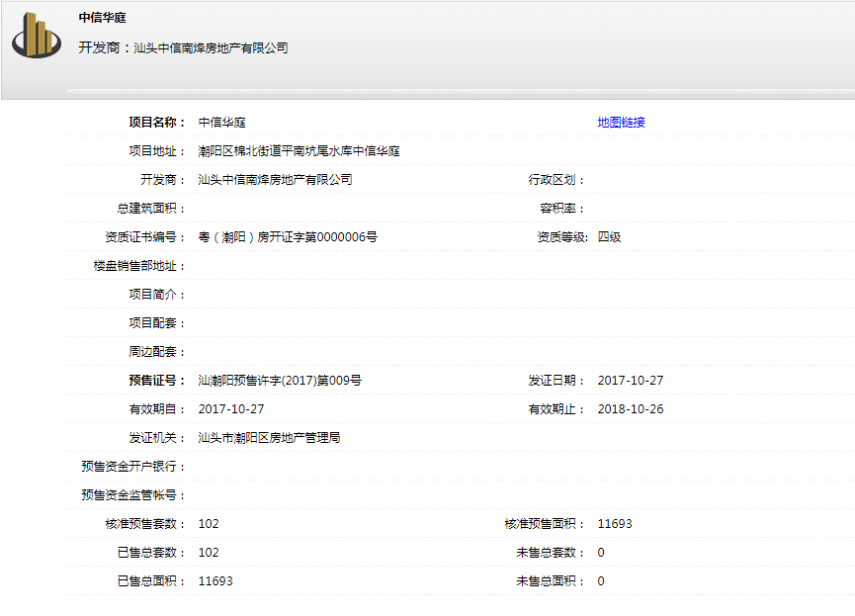855x616 pixels.
Task: Click the 已售总面积 value 11693
Action: [x=215, y=581]
